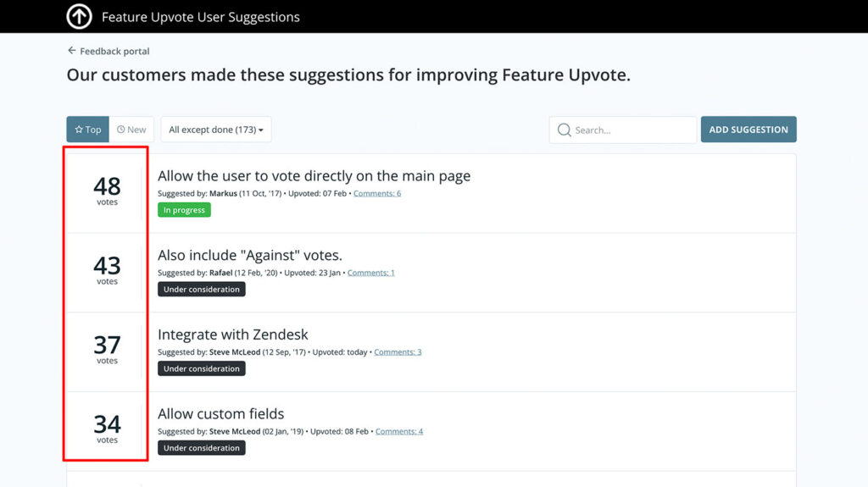The height and width of the screenshot is (487, 868).
Task: Upvote the 43 votes suggestion
Action: (107, 271)
